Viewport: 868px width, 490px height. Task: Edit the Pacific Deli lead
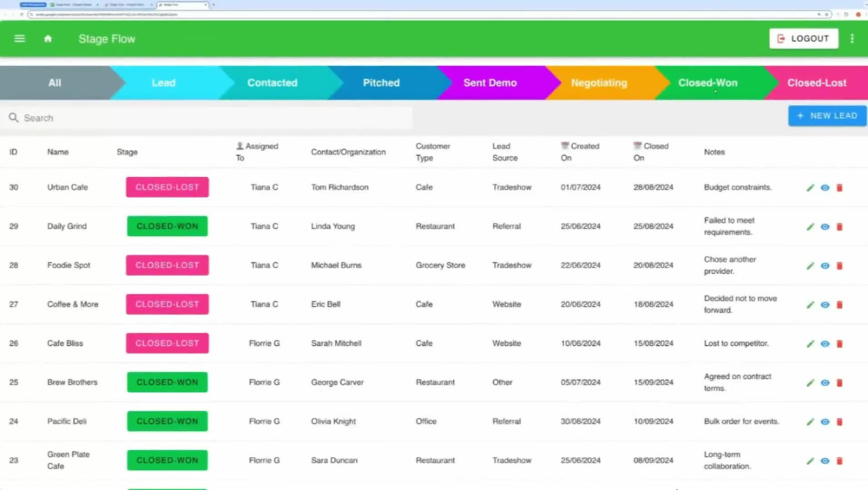coord(811,422)
